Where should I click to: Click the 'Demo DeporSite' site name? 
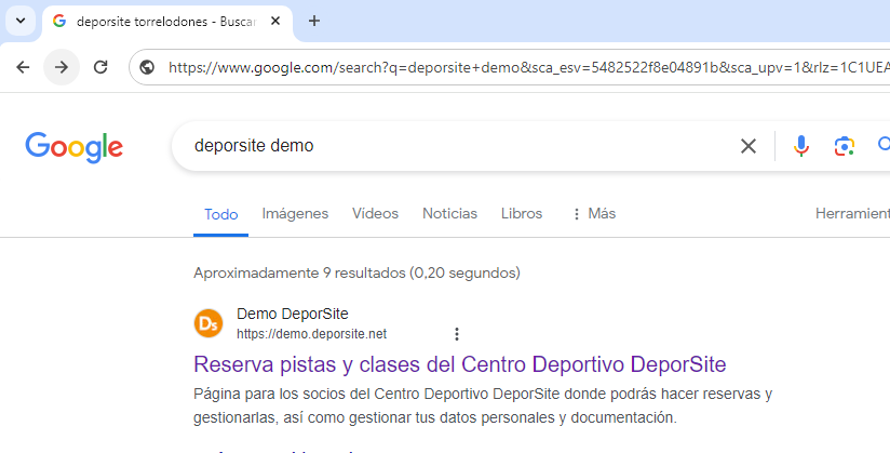[x=293, y=313]
